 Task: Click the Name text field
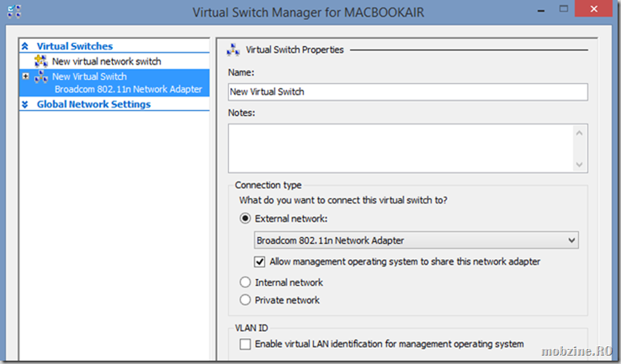click(408, 92)
